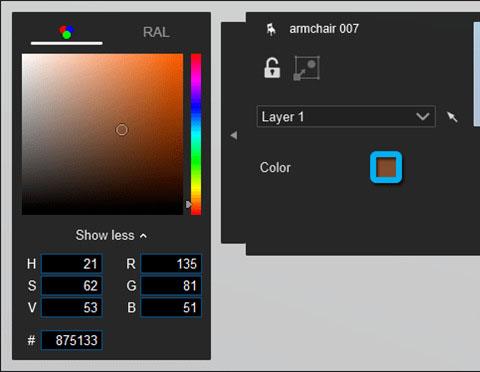Open the RAL color tab

pyautogui.click(x=156, y=32)
